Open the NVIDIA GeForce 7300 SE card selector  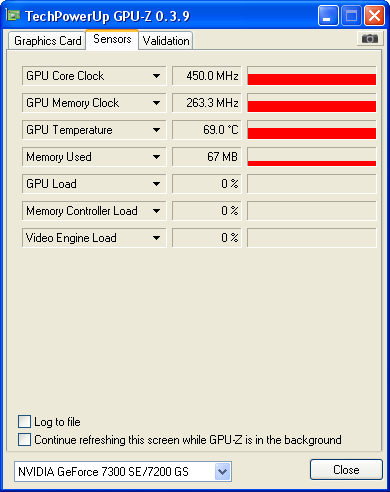pyautogui.click(x=123, y=472)
